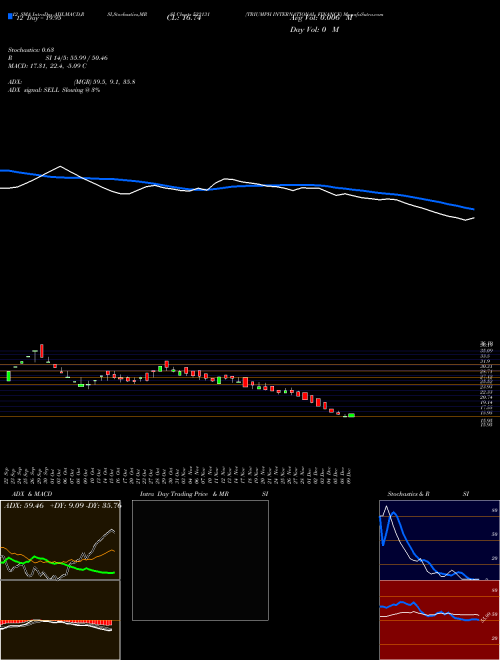Screen dimensions: 500x660
Task: Click the 'ADX signal: SELL' text line
Action: pos(54,90)
